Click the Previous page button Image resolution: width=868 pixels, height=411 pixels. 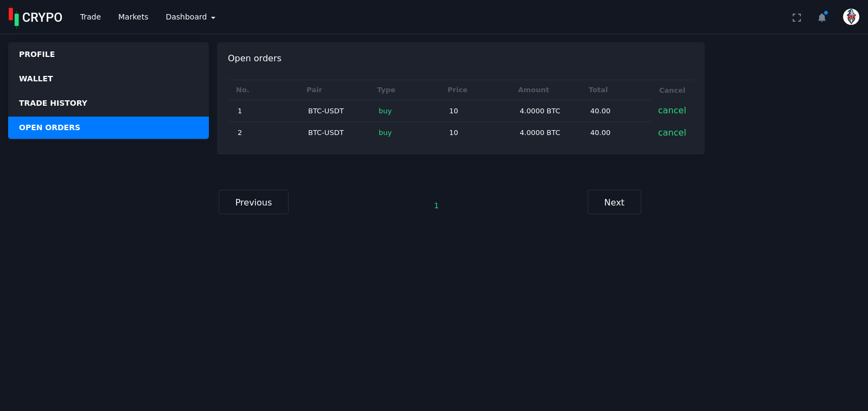[x=253, y=202]
